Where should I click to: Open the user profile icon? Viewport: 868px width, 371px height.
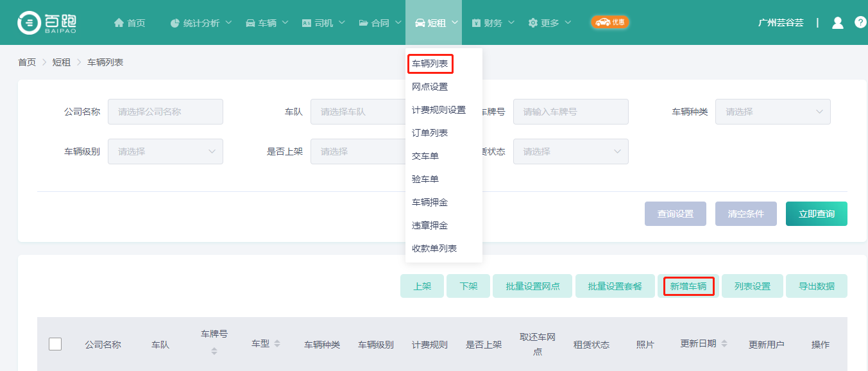837,22
